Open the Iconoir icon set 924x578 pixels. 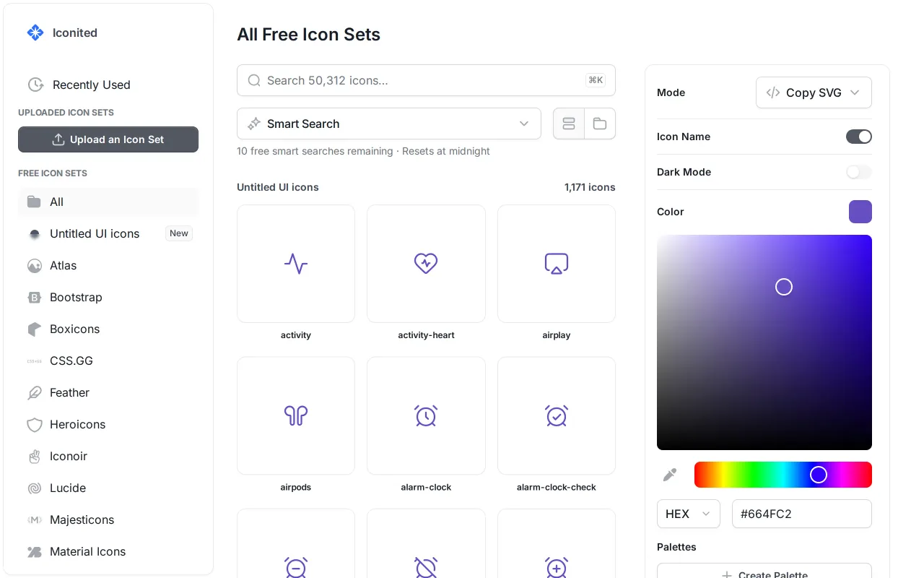[108, 456]
